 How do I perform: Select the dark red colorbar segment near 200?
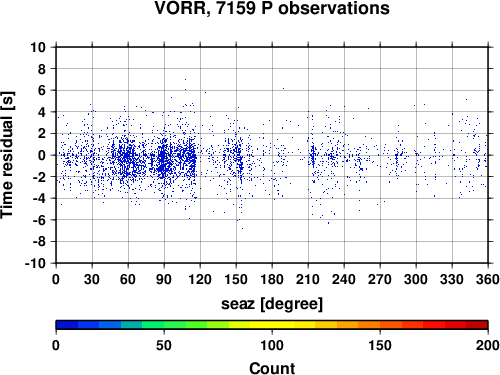[477, 325]
